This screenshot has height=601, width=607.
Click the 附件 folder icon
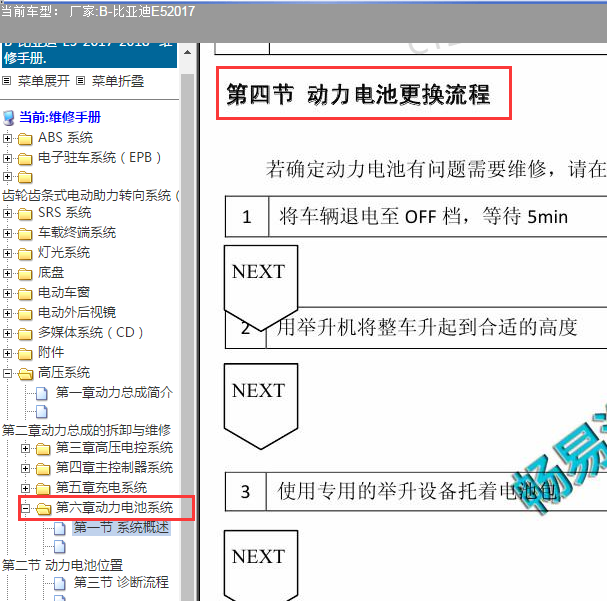(25, 354)
